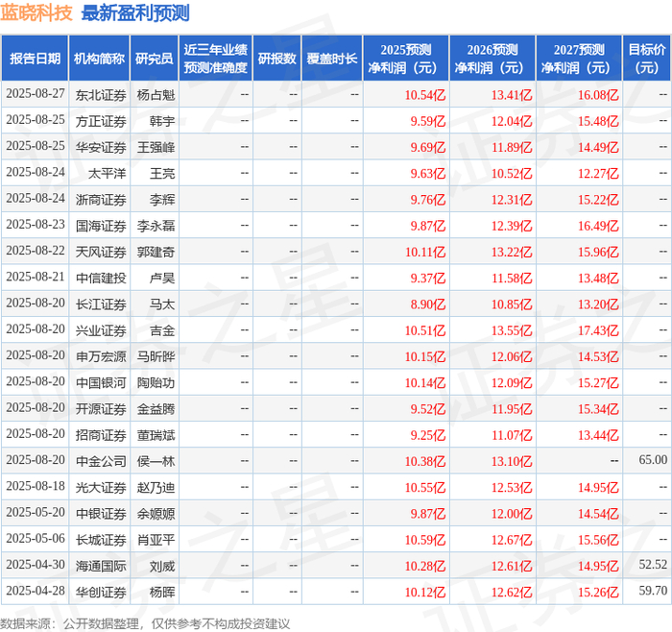Click researcher name 王强峰
Viewport: 672px width, 632px height.
tap(156, 148)
